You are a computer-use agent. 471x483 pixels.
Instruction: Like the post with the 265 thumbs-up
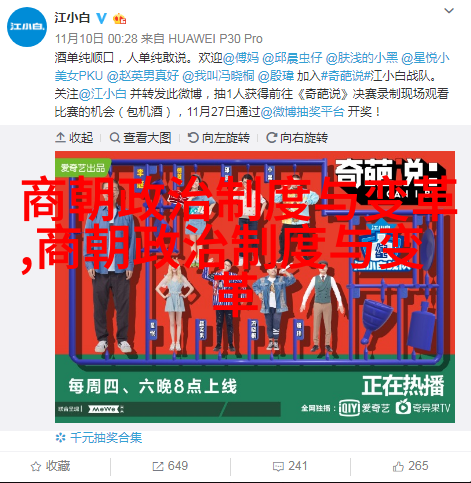click(x=410, y=466)
